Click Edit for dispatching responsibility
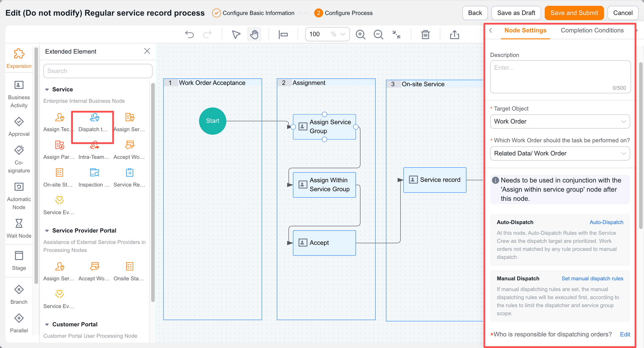Image resolution: width=644 pixels, height=348 pixels. click(625, 335)
